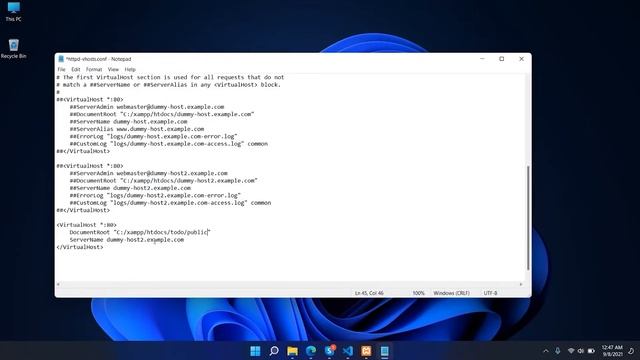Click the UTF-8 encoding status entry
The image size is (640, 360).
pyautogui.click(x=490, y=293)
